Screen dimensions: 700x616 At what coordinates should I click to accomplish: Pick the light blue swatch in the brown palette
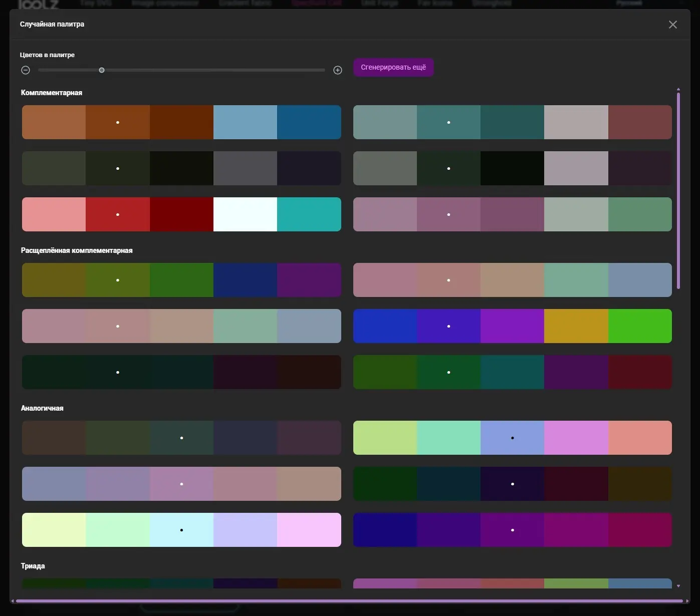(245, 122)
